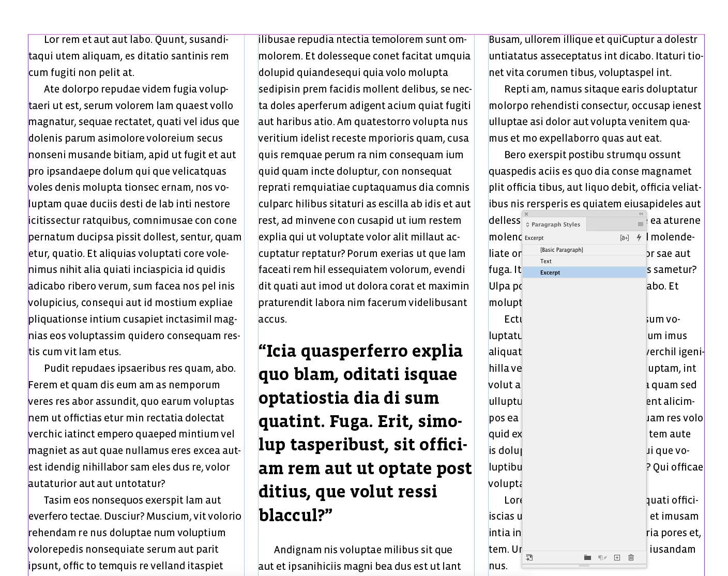
Task: Open Quick Apply lightning icon
Action: [x=639, y=238]
